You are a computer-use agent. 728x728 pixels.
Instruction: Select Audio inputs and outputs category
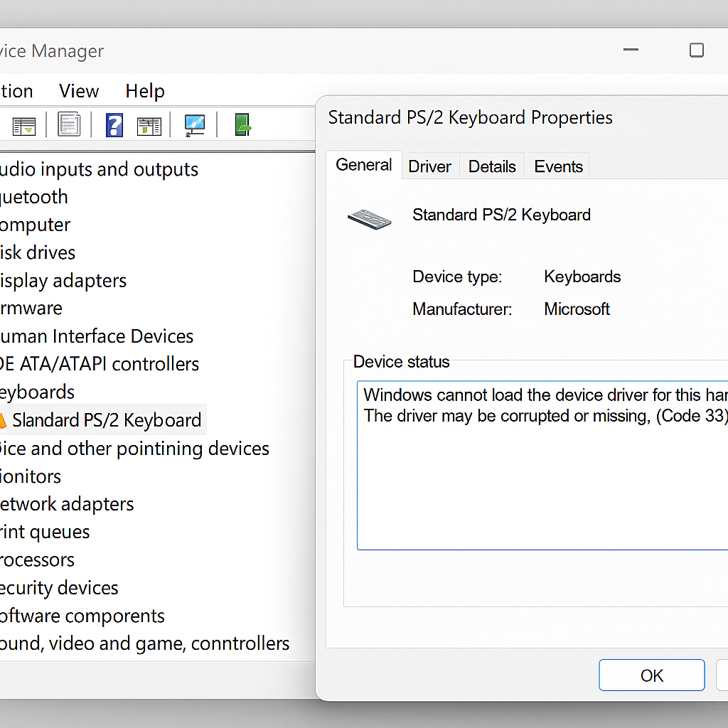(99, 169)
